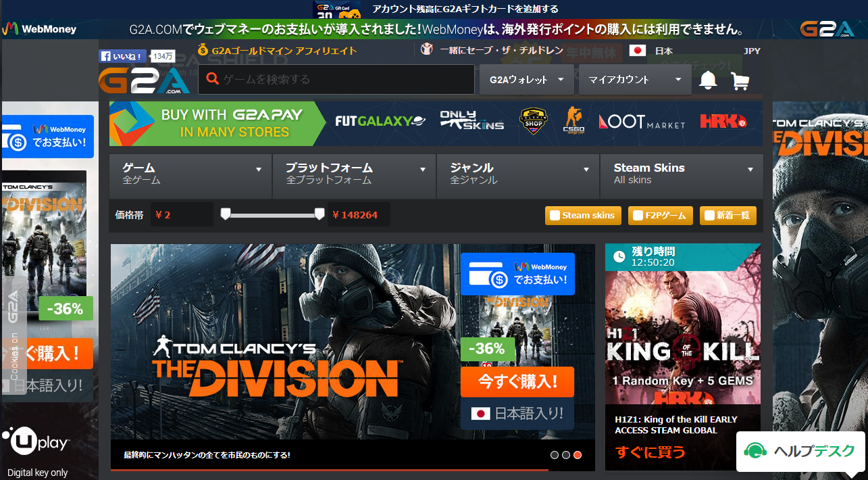
Task: Open the ヘルプデスク help button
Action: pos(800,451)
